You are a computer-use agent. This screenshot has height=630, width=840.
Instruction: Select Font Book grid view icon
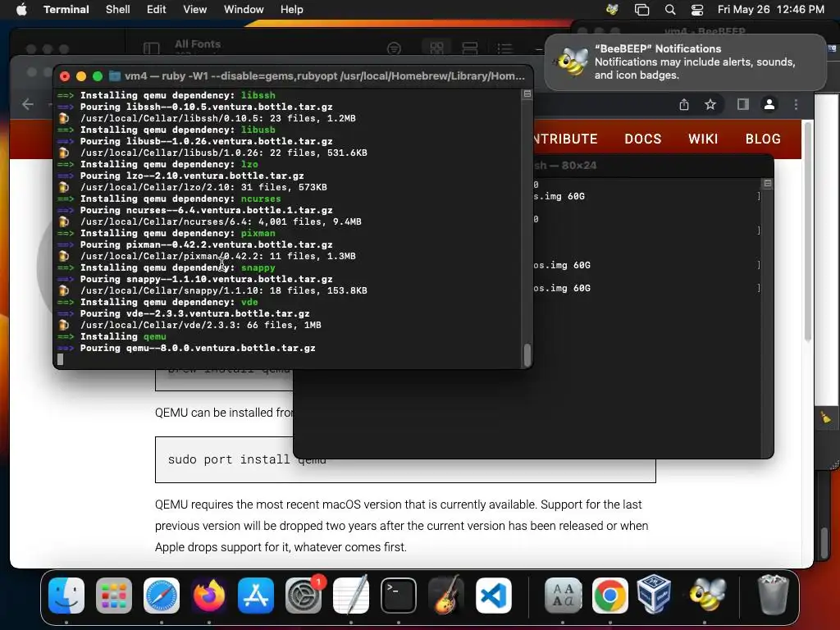pyautogui.click(x=436, y=48)
